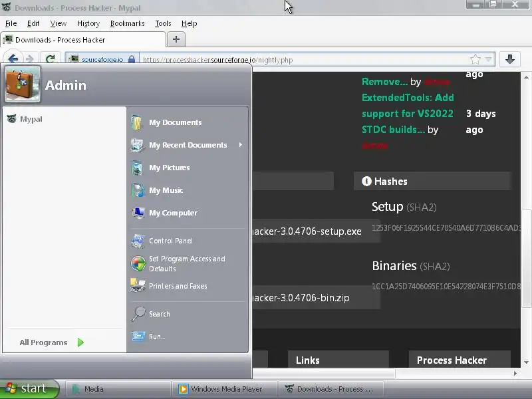Open the Edit menu

[x=33, y=23]
